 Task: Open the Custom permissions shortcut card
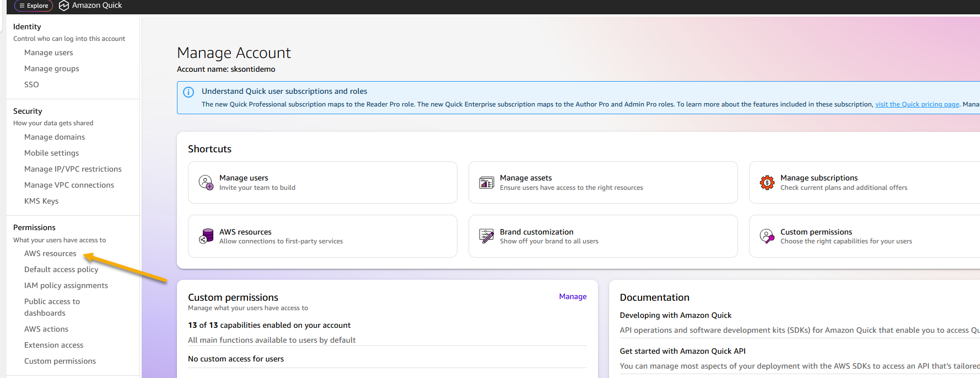coord(864,236)
